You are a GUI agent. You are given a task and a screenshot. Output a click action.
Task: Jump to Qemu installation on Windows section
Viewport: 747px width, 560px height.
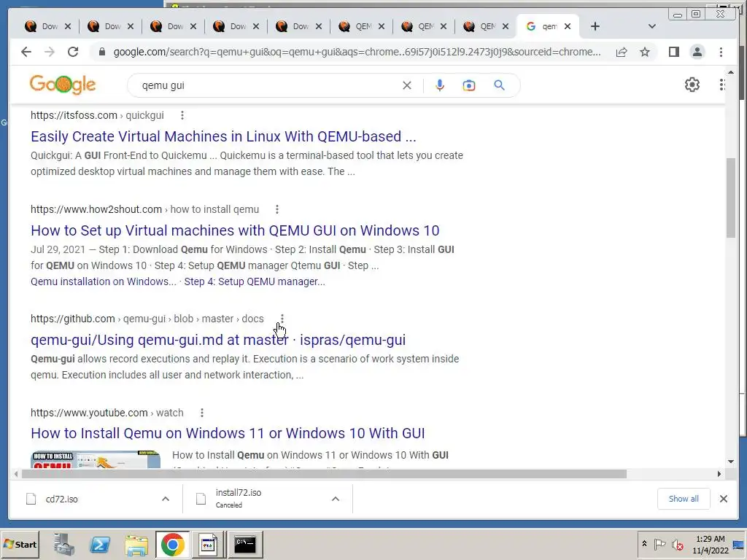(x=104, y=281)
